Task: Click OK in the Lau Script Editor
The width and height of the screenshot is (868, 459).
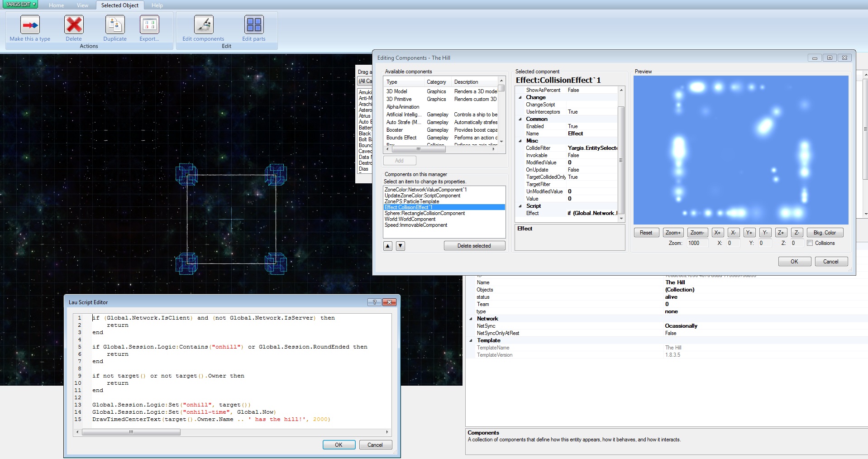Action: tap(339, 445)
